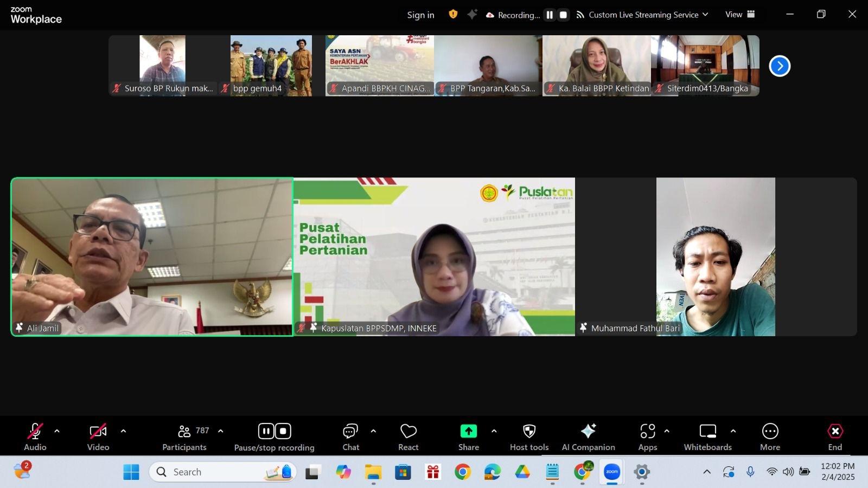
Task: Launch AI Companion sparkle icon
Action: point(588,436)
